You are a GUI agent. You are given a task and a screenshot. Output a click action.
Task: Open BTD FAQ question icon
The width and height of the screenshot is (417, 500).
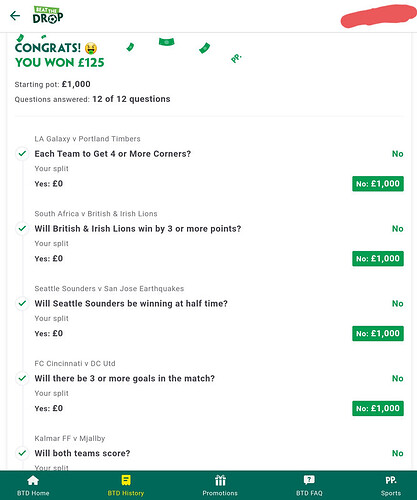tap(309, 480)
